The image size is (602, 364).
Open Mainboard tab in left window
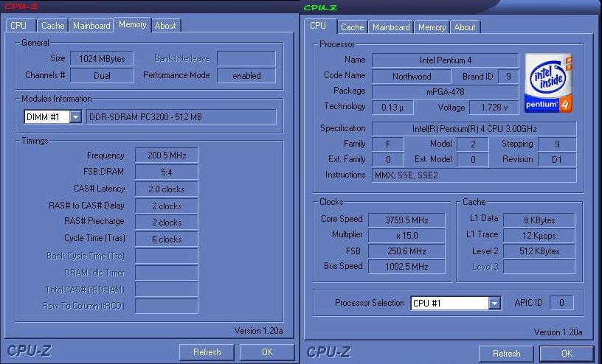91,26
